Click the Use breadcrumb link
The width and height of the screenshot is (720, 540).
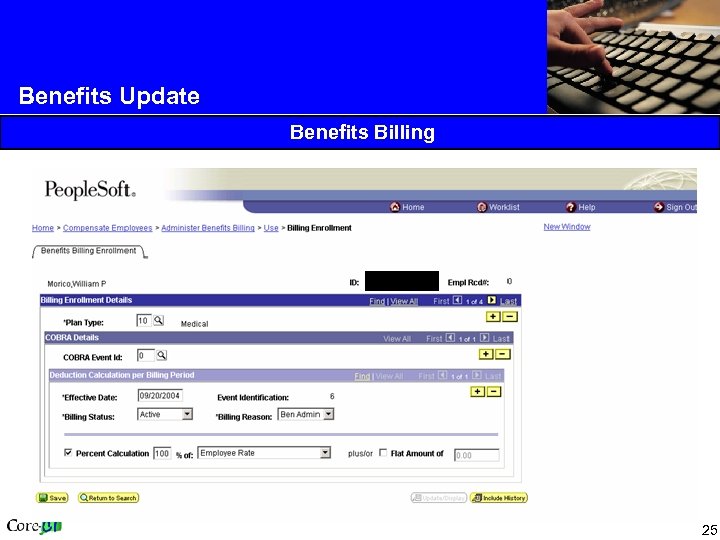coord(271,228)
